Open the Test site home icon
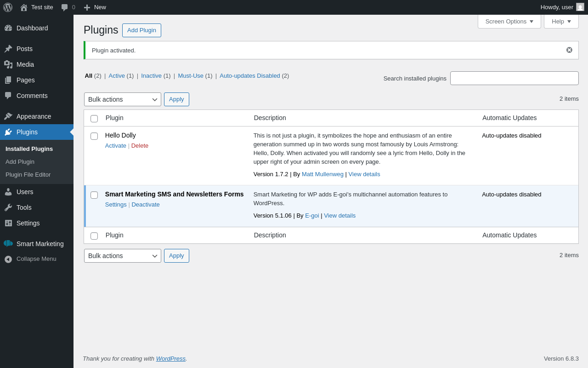588x368 pixels. tap(24, 7)
